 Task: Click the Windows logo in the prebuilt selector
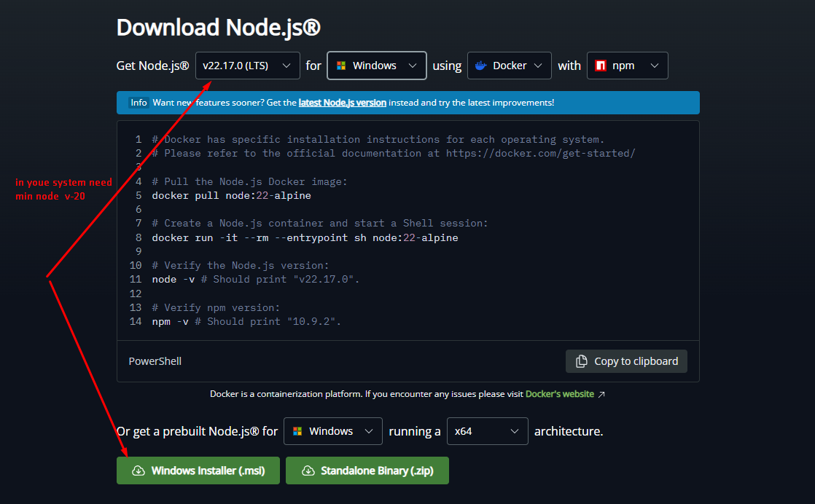pos(297,431)
